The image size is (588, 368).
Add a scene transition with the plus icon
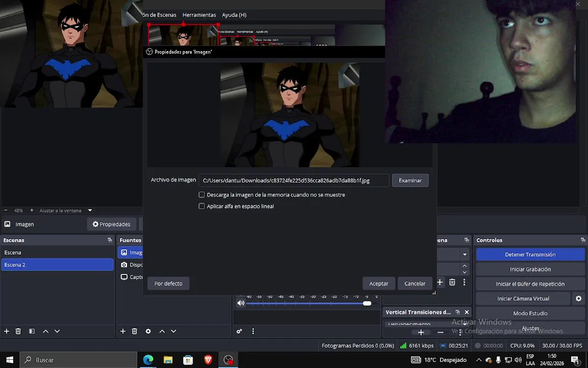[x=440, y=282]
